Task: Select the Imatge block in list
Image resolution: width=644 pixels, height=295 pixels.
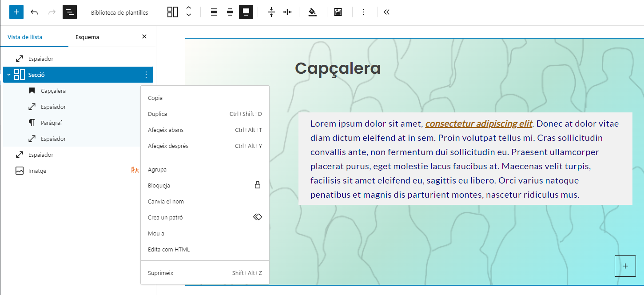Action: click(x=37, y=171)
